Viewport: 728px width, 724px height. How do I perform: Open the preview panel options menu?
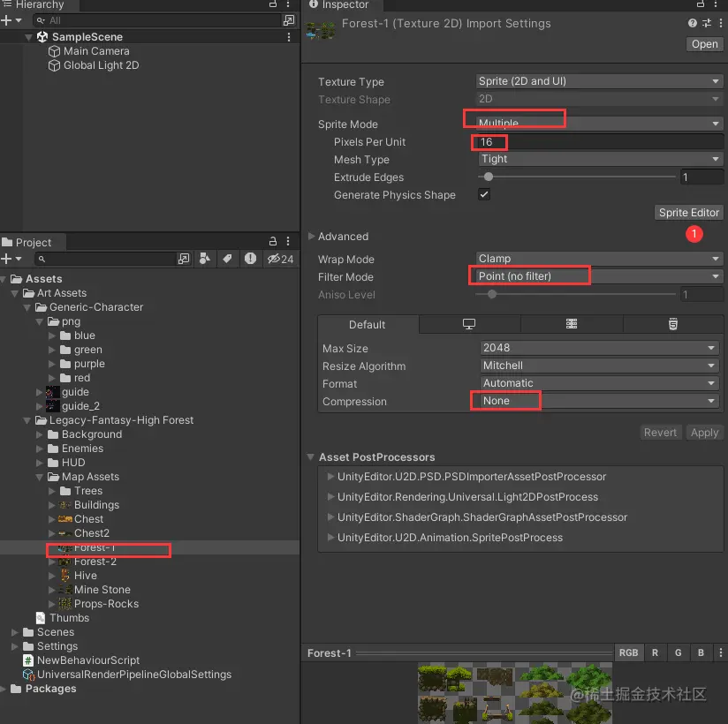[x=721, y=652]
